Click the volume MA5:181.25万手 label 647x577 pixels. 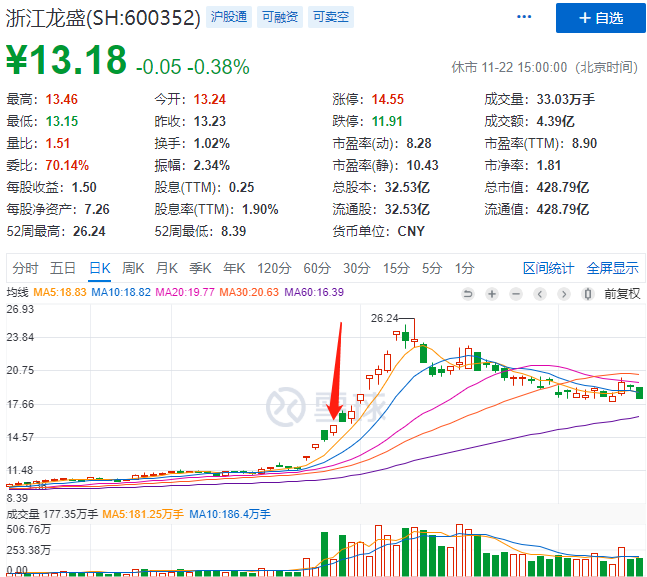point(143,514)
